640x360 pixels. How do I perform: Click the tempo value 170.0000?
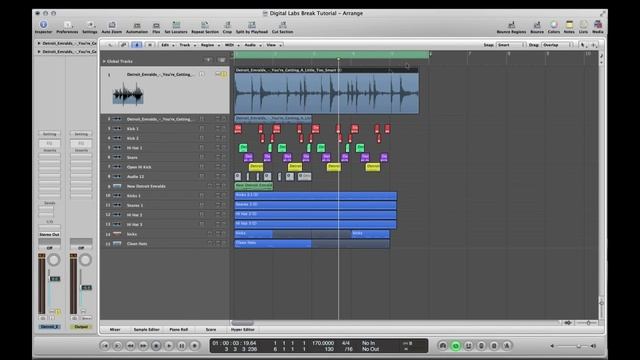pos(323,343)
